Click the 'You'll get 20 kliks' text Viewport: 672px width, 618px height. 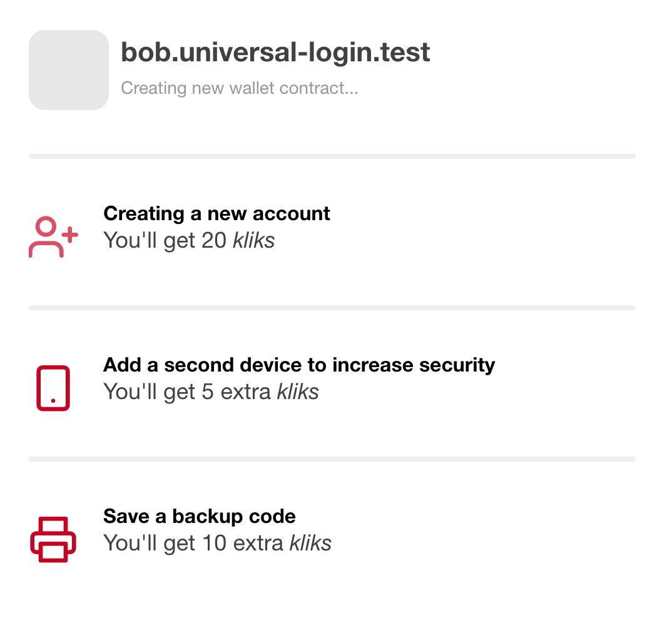point(189,240)
